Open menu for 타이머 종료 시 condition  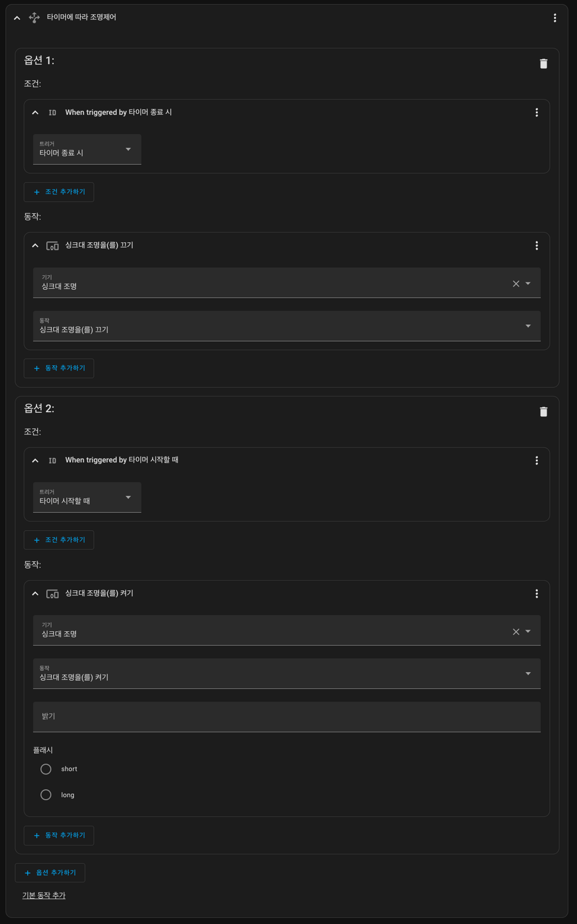537,112
